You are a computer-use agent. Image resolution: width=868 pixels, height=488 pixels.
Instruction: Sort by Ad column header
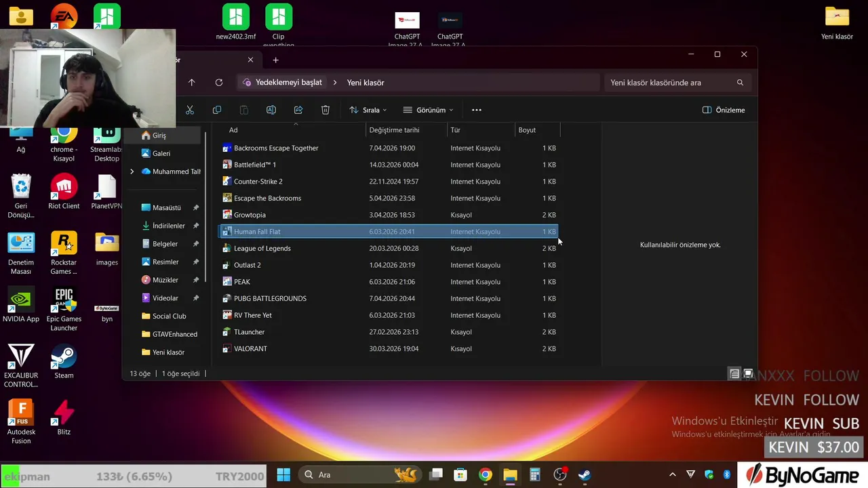292,130
